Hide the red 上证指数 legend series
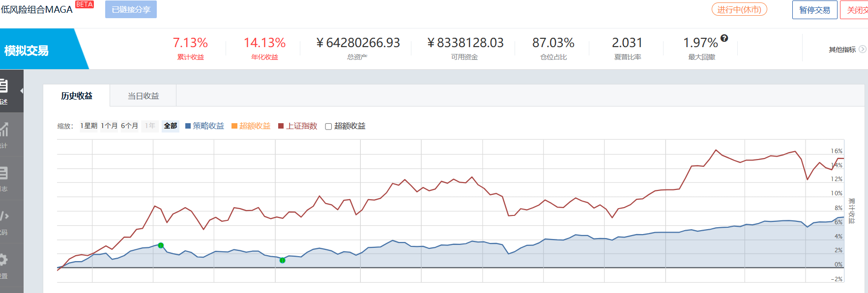 (x=298, y=126)
